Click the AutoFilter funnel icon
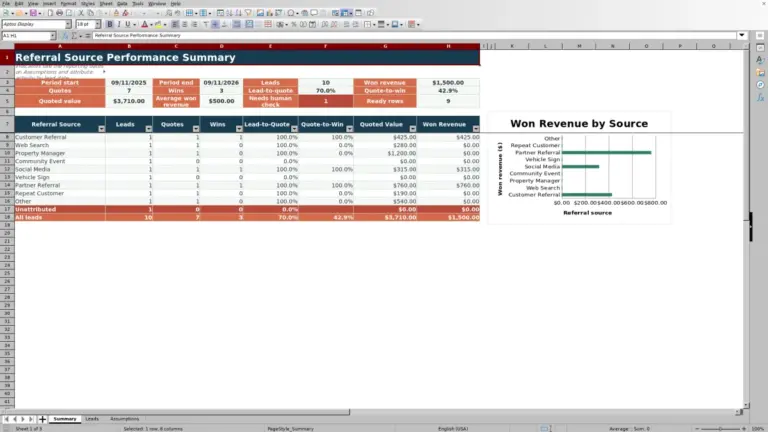 [x=248, y=13]
